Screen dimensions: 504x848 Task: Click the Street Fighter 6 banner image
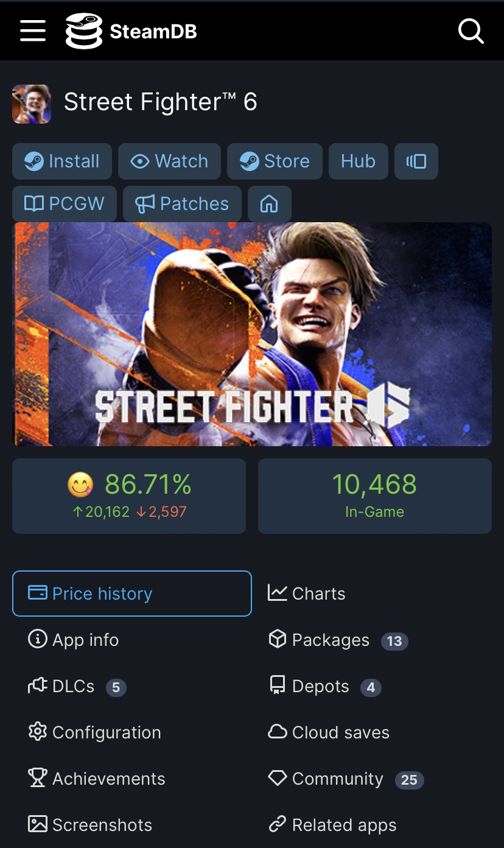252,334
